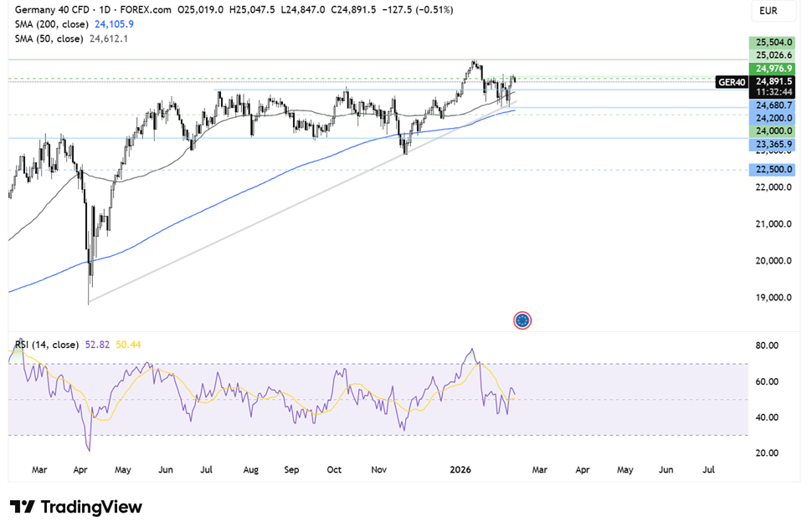Click the RSI axis value 40.00
Image resolution: width=812 pixels, height=532 pixels.
pyautogui.click(x=767, y=417)
